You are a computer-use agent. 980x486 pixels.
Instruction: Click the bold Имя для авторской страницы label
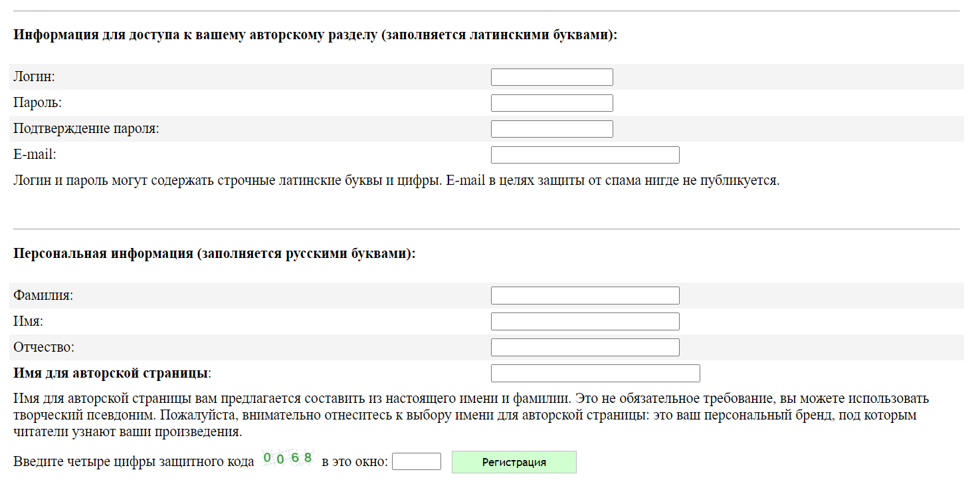(x=112, y=373)
